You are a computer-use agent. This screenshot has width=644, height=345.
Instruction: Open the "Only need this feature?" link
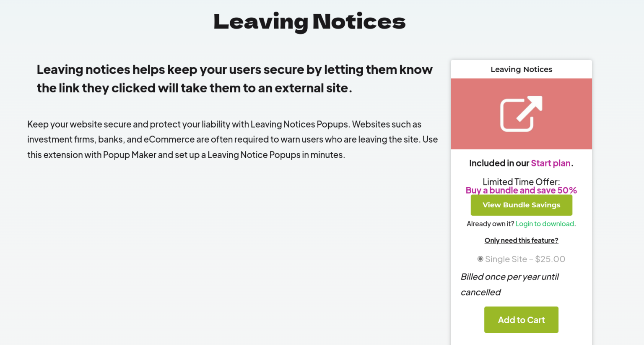521,240
